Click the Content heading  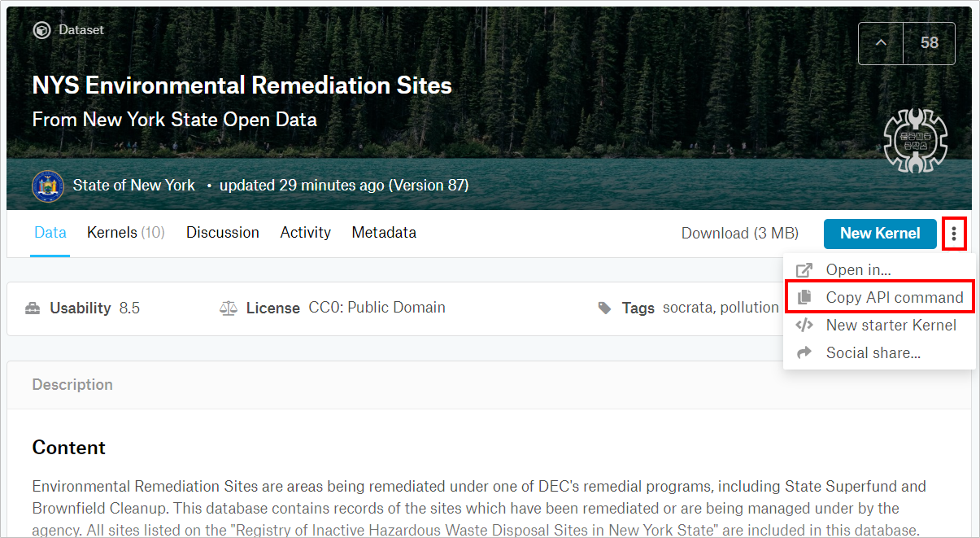click(x=69, y=448)
